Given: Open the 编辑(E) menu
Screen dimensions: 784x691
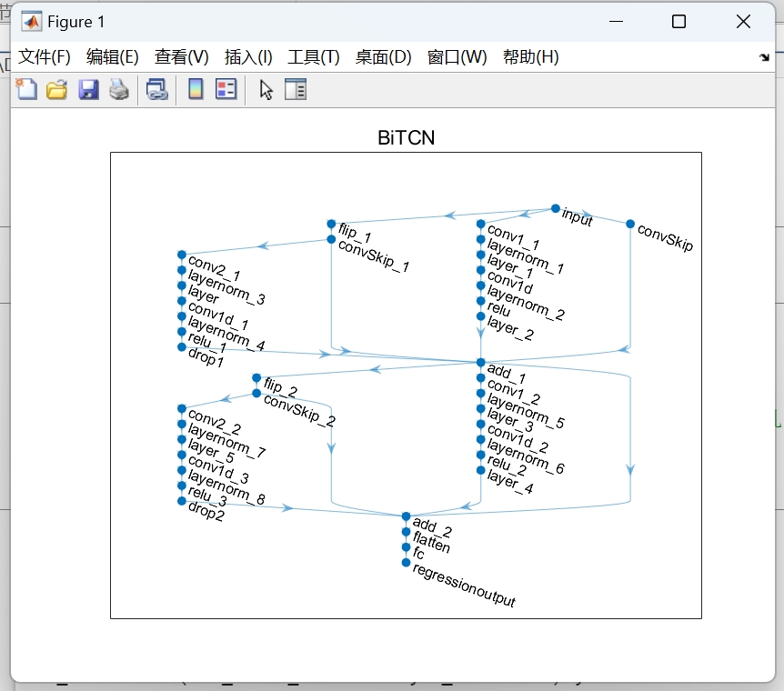Looking at the screenshot, I should 114,56.
